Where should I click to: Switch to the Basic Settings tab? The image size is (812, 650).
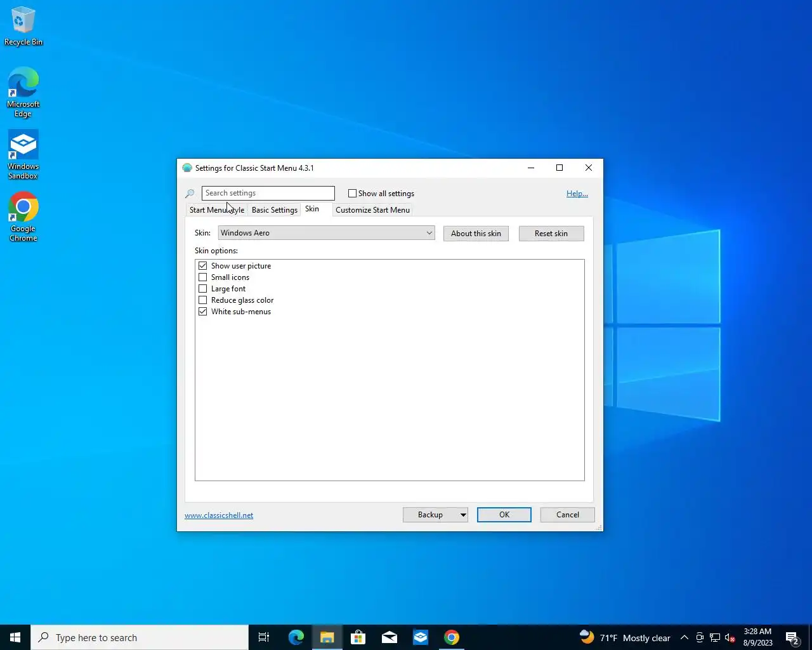click(x=275, y=210)
